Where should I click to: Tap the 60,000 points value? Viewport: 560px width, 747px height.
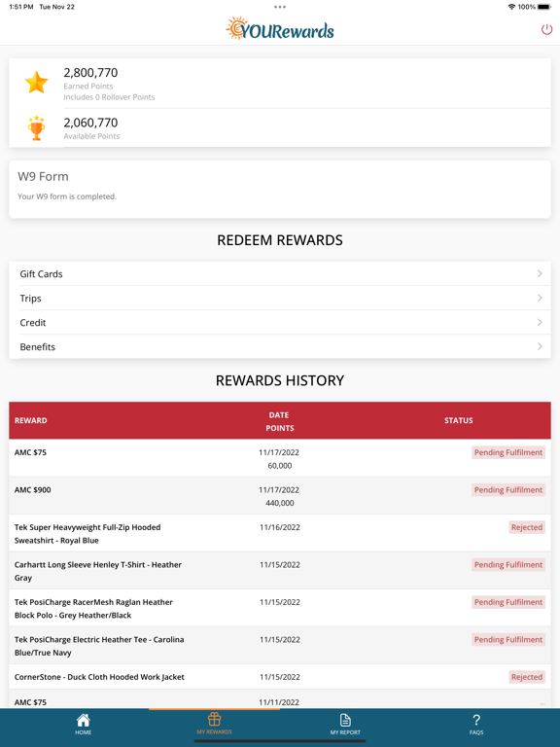(x=280, y=466)
